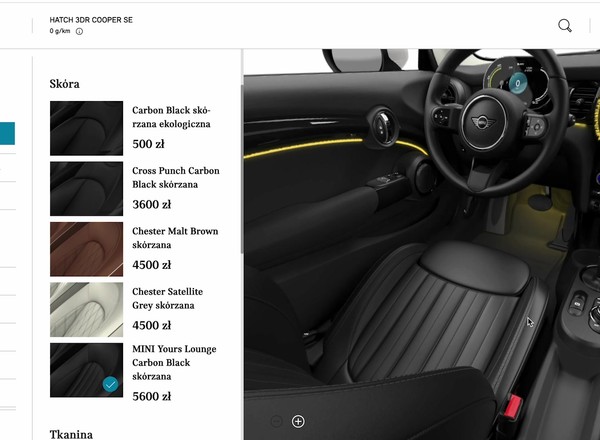The image size is (600, 440).
Task: Zoom in with the plus icon
Action: click(x=298, y=421)
